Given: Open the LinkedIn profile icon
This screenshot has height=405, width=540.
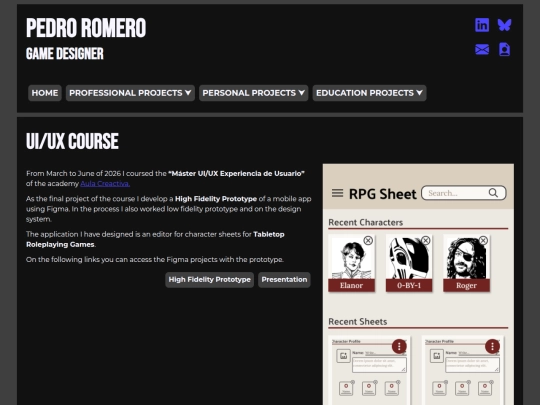Looking at the screenshot, I should coord(482,25).
